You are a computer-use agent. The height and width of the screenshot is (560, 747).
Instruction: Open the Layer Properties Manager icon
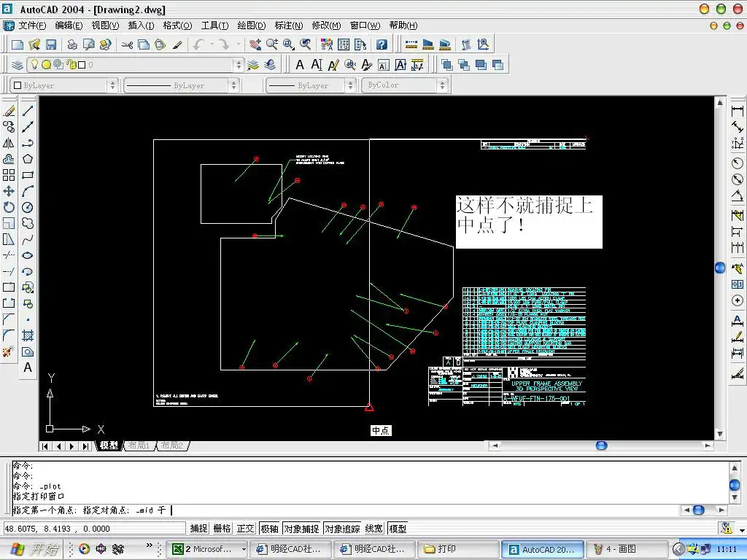18,65
